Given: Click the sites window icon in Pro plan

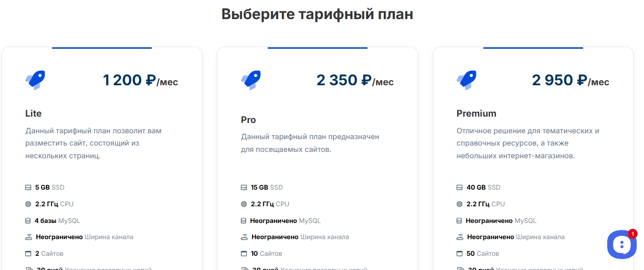Looking at the screenshot, I should click(x=244, y=254).
